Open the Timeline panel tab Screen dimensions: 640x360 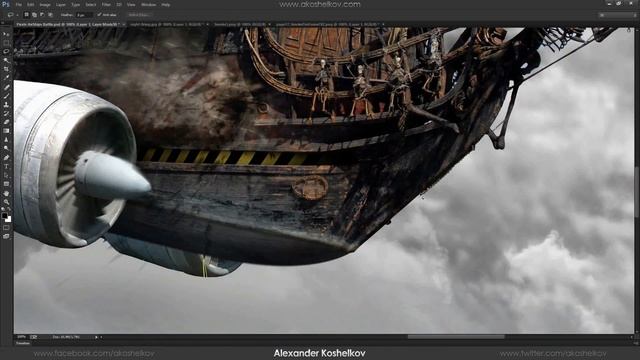tap(23, 344)
